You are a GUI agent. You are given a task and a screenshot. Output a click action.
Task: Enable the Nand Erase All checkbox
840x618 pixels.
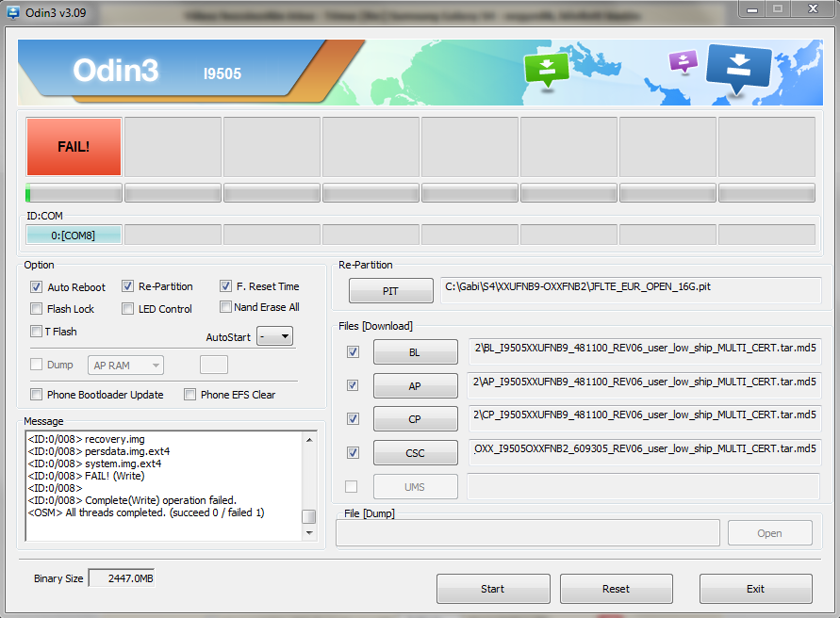tap(225, 307)
